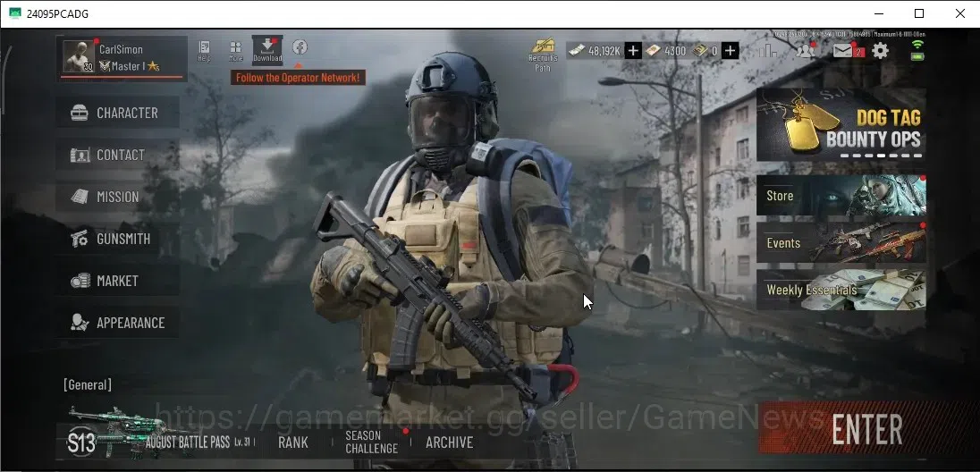Open the Help icon
The width and height of the screenshot is (980, 472).
(204, 51)
